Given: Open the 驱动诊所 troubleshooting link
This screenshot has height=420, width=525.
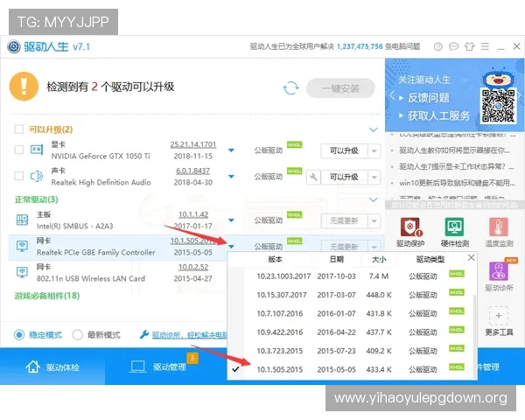Looking at the screenshot, I should coord(189,334).
